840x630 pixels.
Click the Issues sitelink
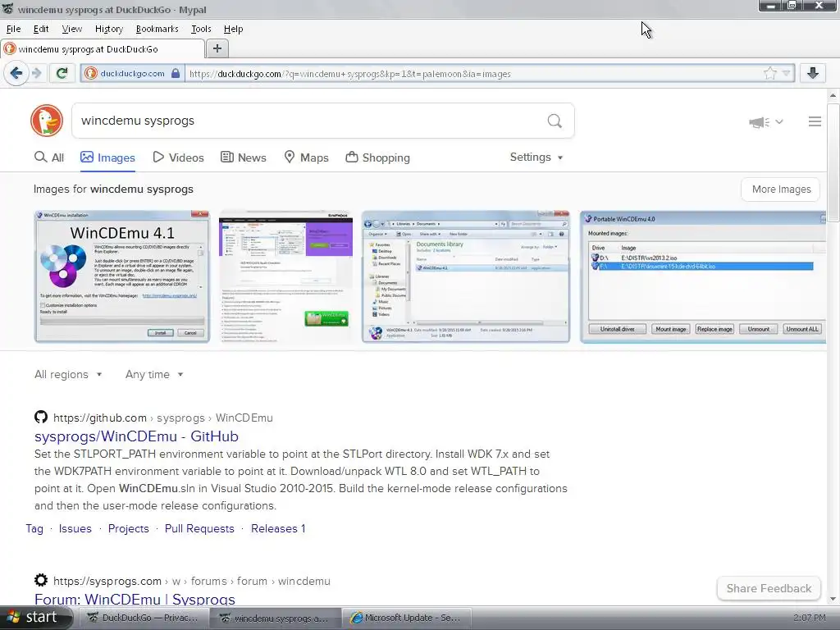click(x=75, y=529)
